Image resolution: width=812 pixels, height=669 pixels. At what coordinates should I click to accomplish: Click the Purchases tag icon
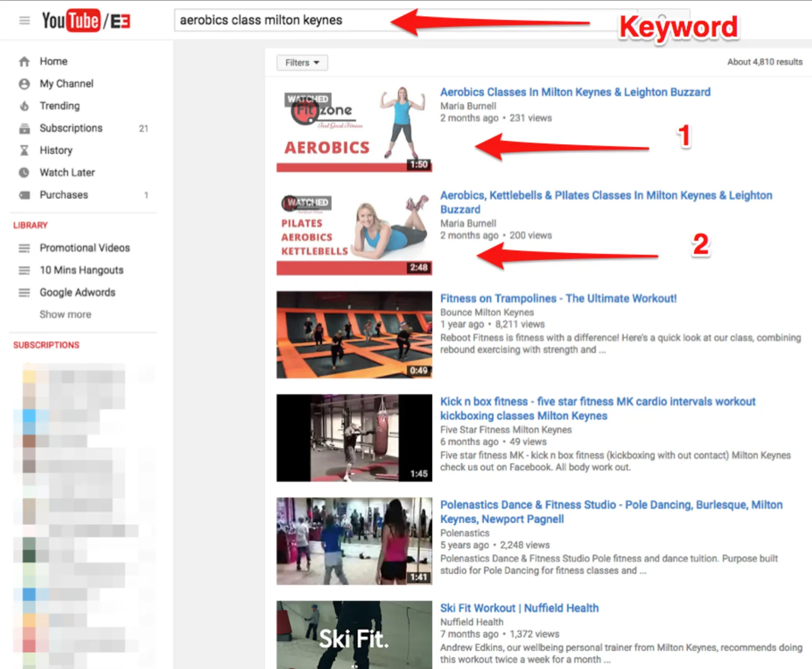tap(24, 195)
